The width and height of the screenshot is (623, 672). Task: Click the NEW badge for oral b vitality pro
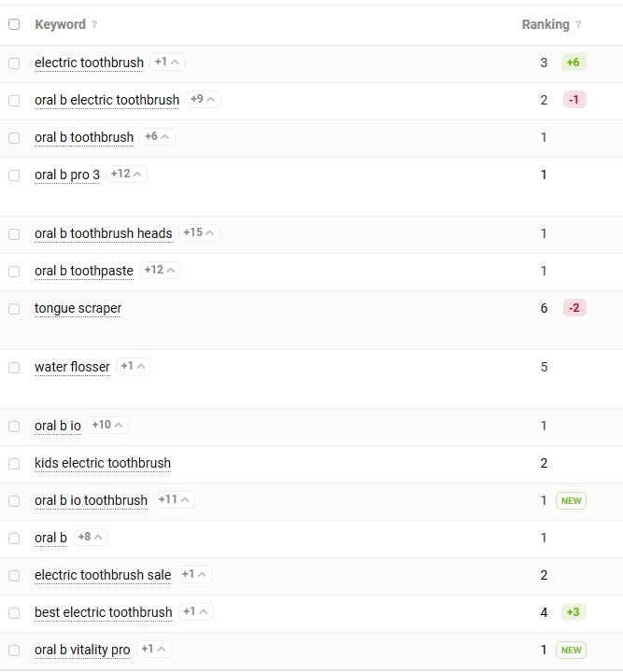point(571,650)
